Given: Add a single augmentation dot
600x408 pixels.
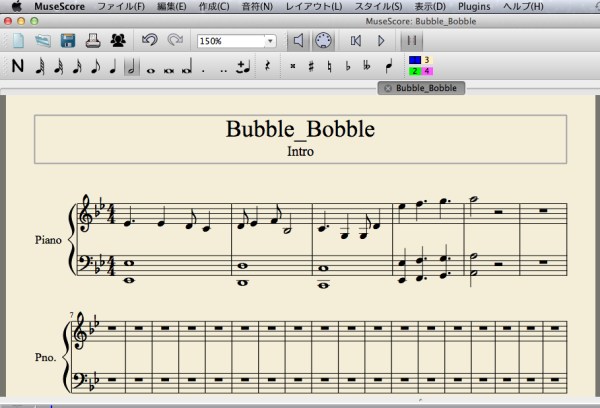Looking at the screenshot, I should (x=203, y=70).
